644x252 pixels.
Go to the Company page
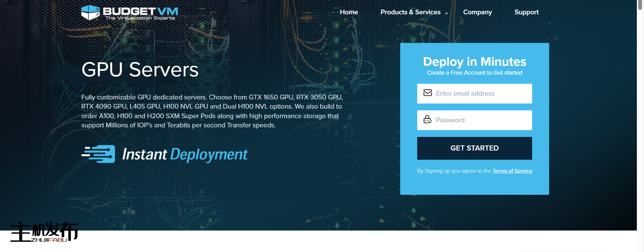tap(477, 12)
